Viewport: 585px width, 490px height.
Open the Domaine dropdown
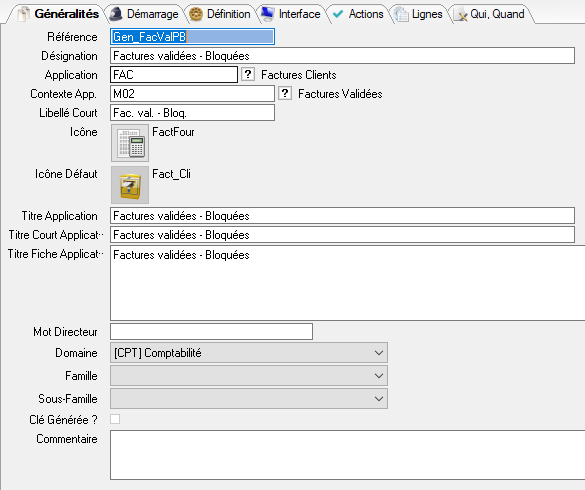pyautogui.click(x=249, y=353)
